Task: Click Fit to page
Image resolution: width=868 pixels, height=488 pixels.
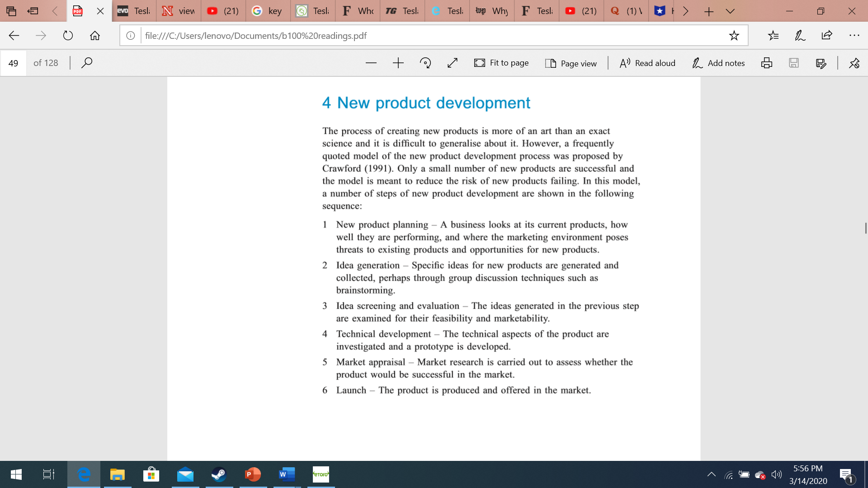Action: [501, 63]
